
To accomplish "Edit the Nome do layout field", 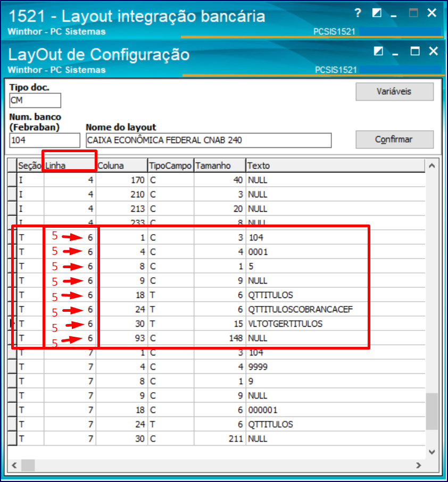I will 209,140.
